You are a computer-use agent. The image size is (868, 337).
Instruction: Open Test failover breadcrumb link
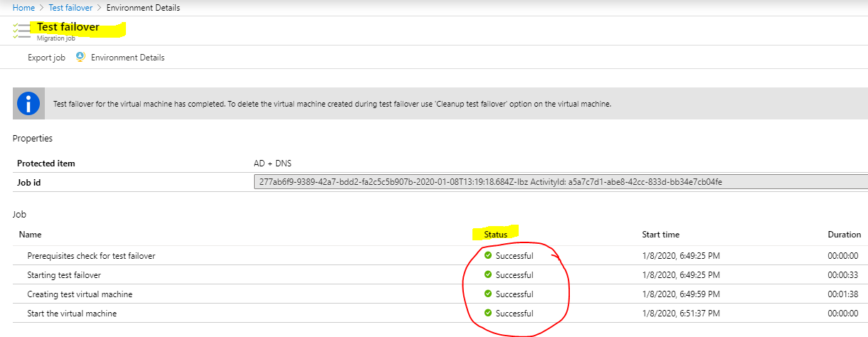tap(70, 8)
